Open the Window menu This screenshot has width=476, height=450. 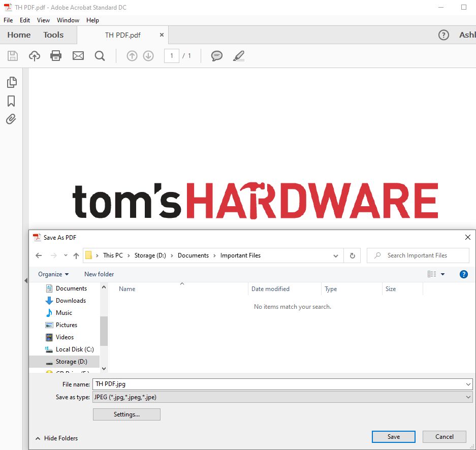(x=68, y=20)
